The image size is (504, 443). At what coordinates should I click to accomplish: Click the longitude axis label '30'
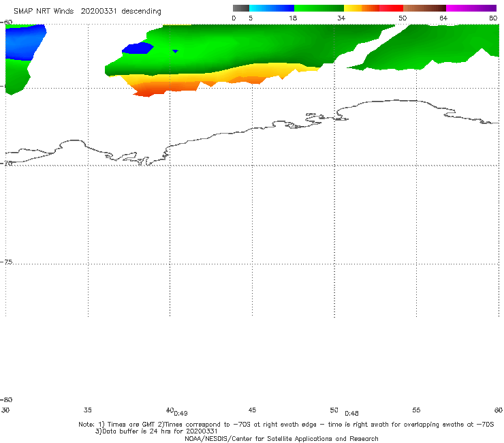pos(5,410)
